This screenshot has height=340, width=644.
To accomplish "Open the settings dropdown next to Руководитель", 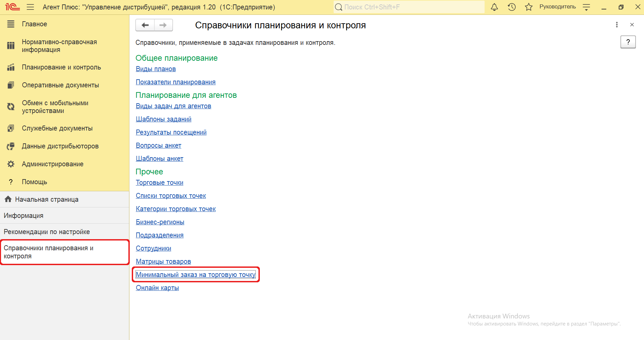I will [x=586, y=7].
